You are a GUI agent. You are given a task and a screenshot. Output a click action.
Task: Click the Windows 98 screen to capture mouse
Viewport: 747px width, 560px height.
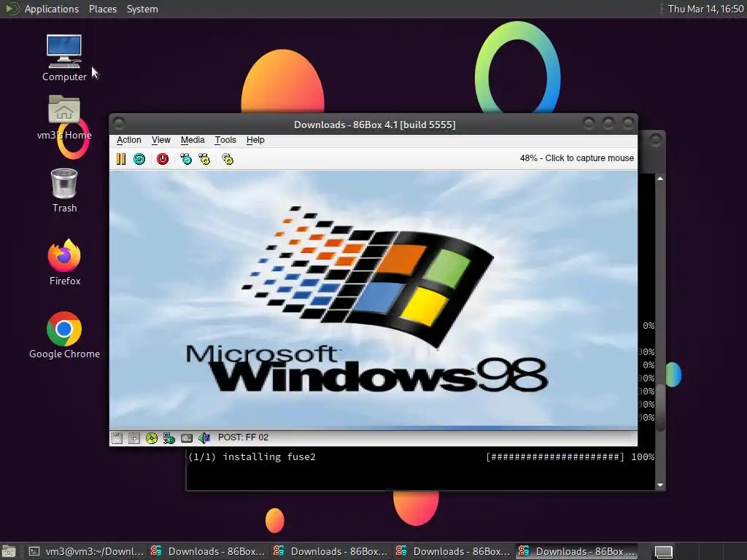373,300
